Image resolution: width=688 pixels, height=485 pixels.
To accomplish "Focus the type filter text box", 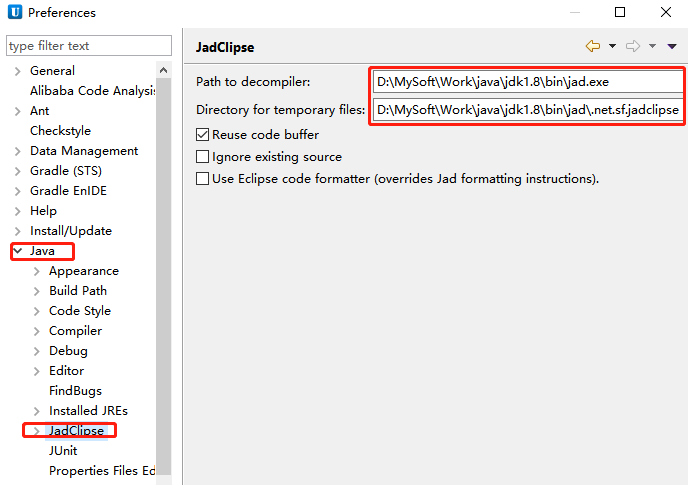I will 89,46.
